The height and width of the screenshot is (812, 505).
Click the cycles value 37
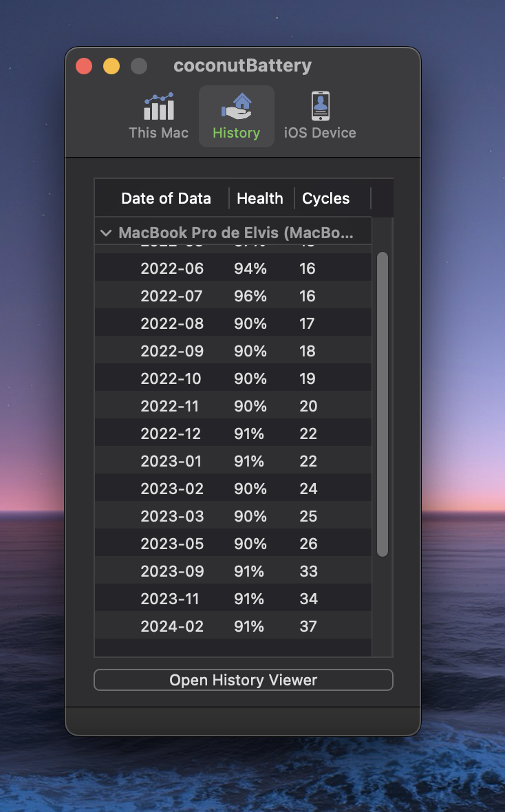(x=308, y=626)
